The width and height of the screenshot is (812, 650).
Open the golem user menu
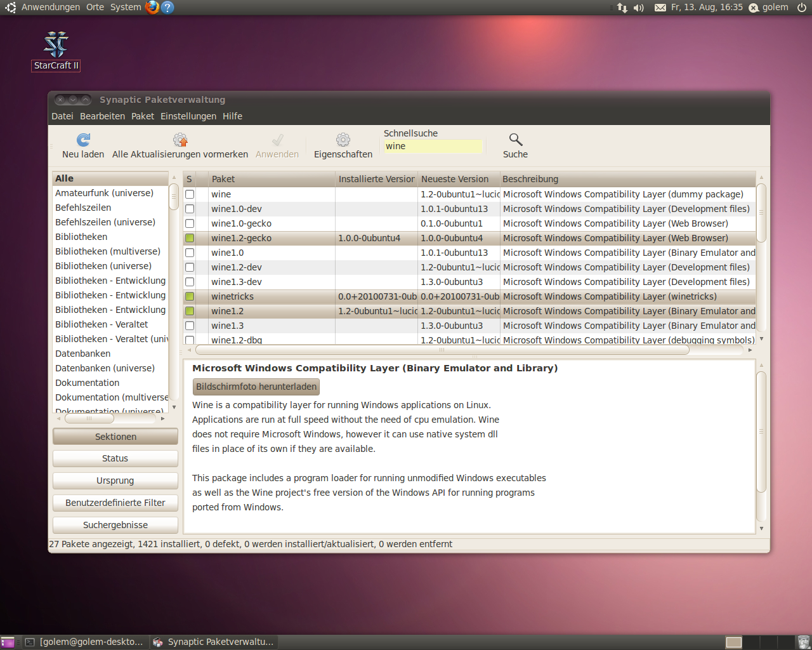point(768,8)
